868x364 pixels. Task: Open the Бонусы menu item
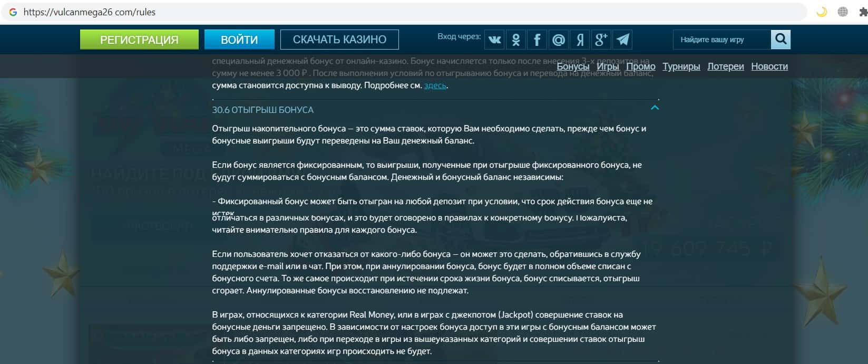[x=573, y=66]
